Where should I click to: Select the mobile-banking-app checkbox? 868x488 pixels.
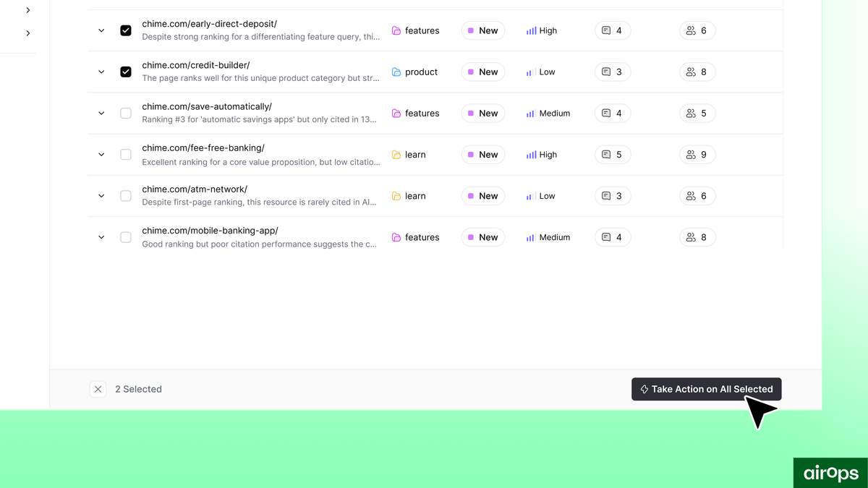pos(126,236)
